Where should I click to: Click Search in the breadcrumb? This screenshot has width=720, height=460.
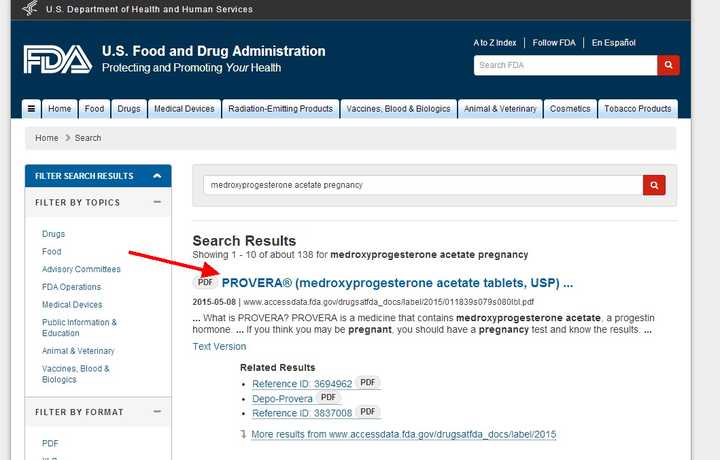tap(88, 138)
